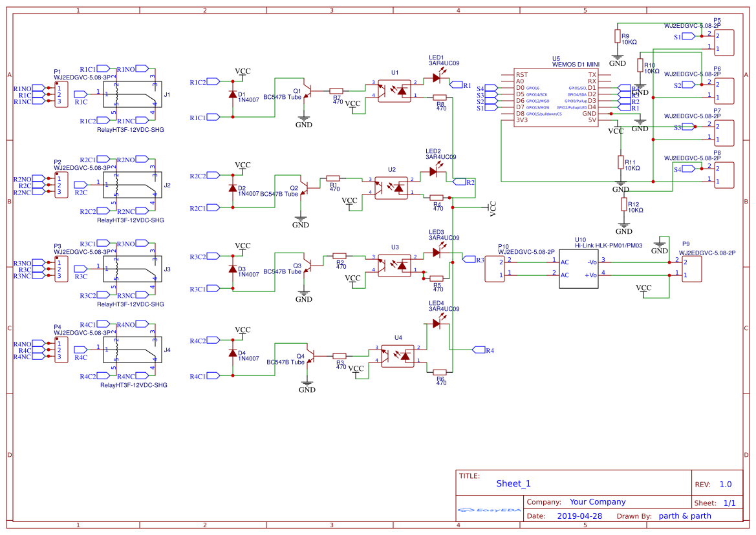
Task: Select the U5 WEMOS D1 MINI module
Action: [557, 97]
